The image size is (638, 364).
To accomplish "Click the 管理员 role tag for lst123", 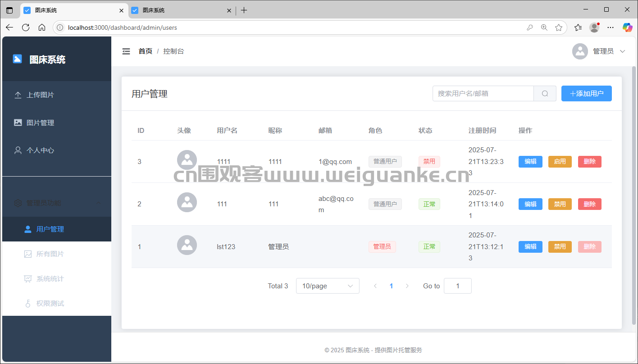I will [x=382, y=247].
